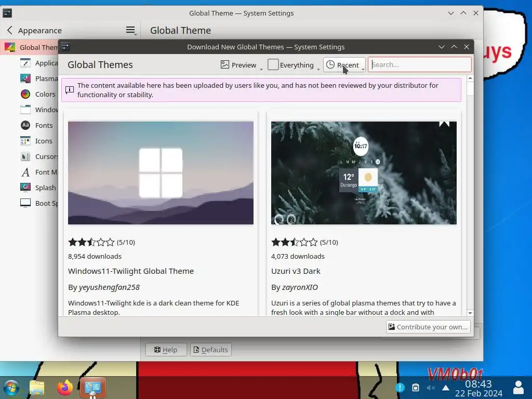The height and width of the screenshot is (399, 532).
Task: Open the Recent sort order dropdown
Action: (344, 65)
